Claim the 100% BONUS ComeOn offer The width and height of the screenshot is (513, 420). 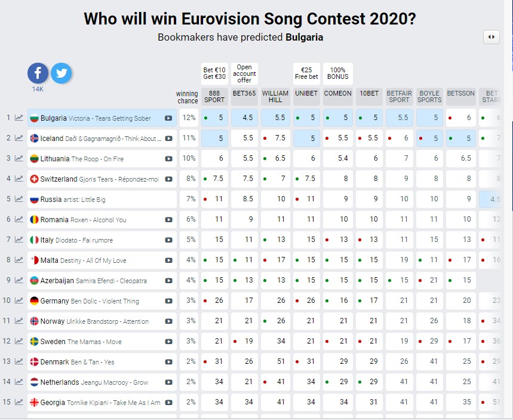pos(337,73)
